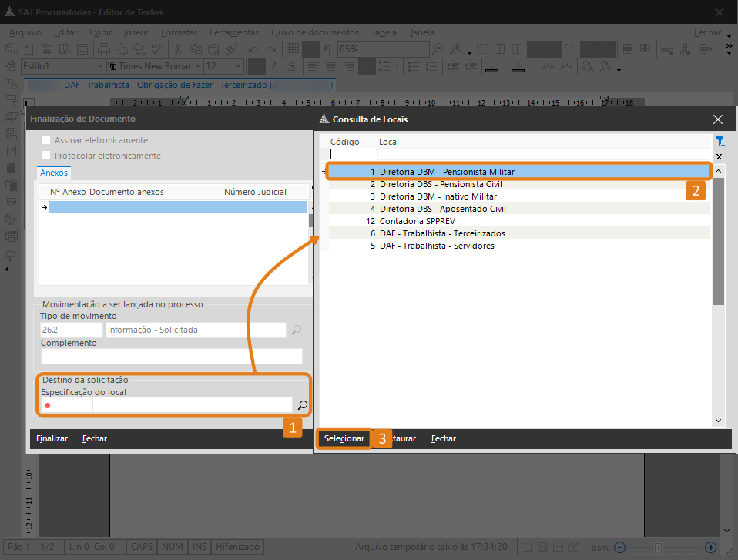This screenshot has width=738, height=560.
Task: Toggle INS mode indicator in status bar
Action: click(x=200, y=547)
